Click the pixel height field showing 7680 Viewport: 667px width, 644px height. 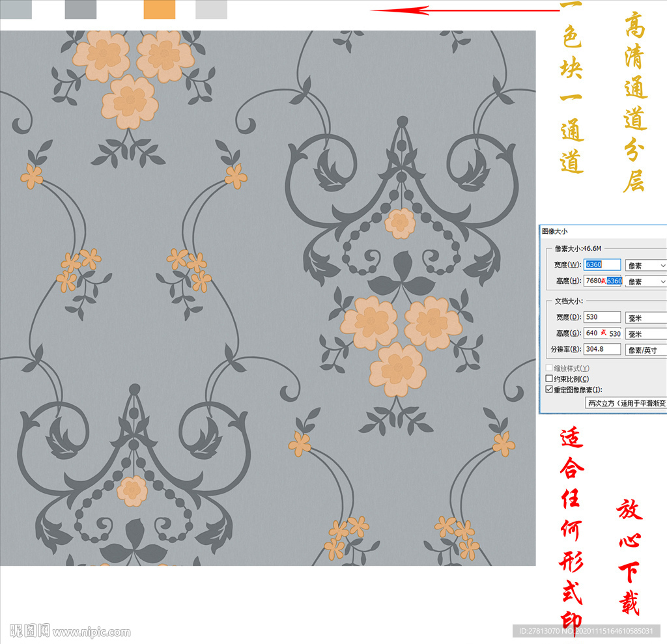pos(603,281)
